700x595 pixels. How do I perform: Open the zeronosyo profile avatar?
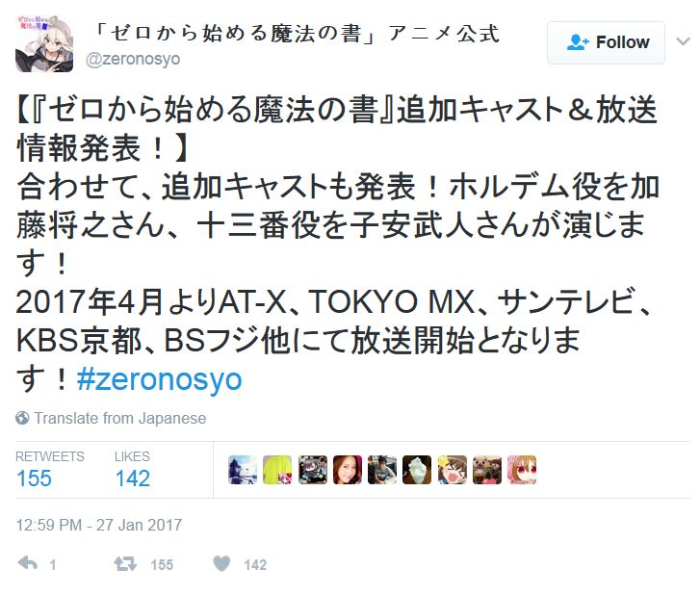pyautogui.click(x=44, y=43)
